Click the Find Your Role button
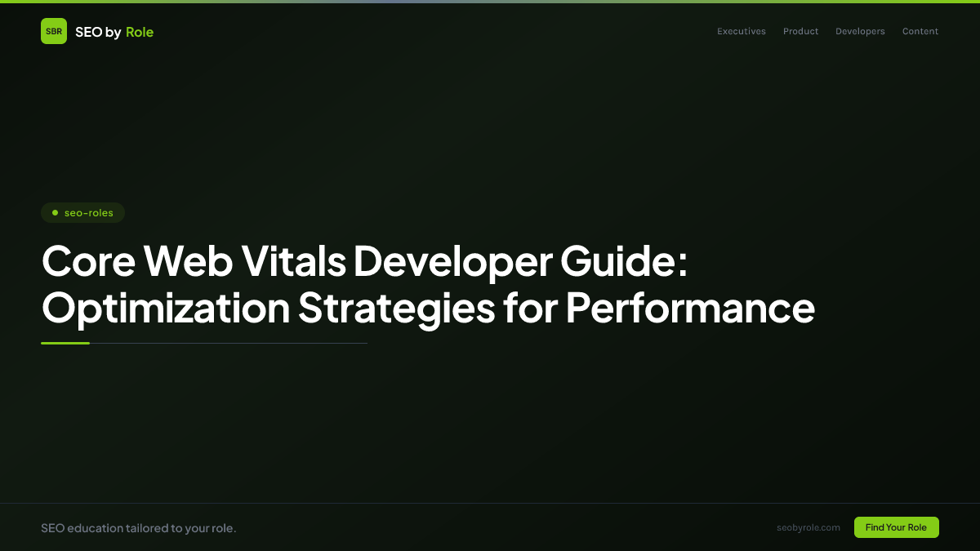The width and height of the screenshot is (980, 551). point(896,527)
